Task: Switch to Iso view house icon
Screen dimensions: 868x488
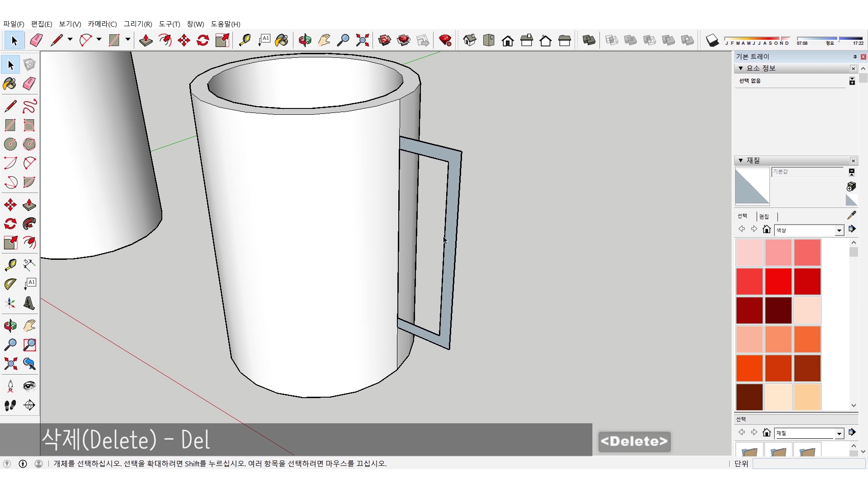Action: point(470,40)
